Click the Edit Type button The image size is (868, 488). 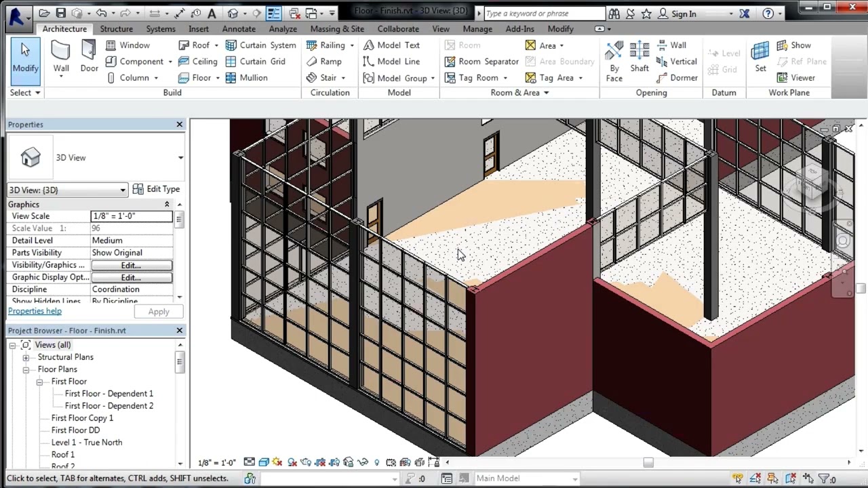point(157,189)
